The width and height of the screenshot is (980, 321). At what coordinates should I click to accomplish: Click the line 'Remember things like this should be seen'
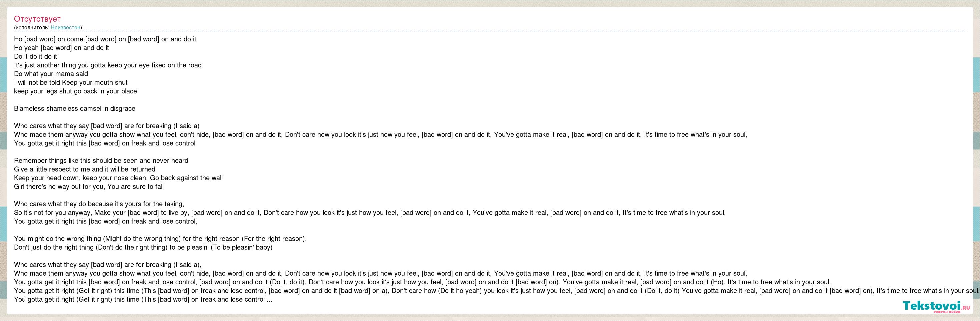click(101, 161)
